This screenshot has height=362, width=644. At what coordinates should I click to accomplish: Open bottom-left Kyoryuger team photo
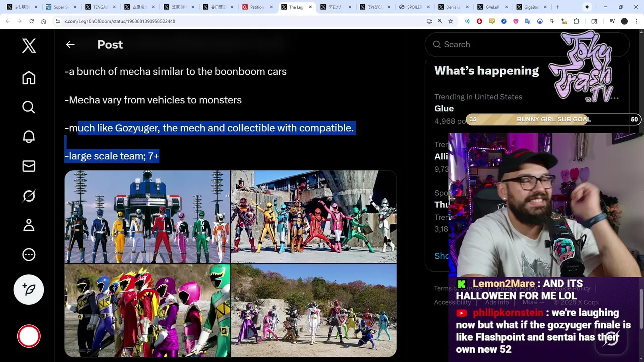coord(147,311)
